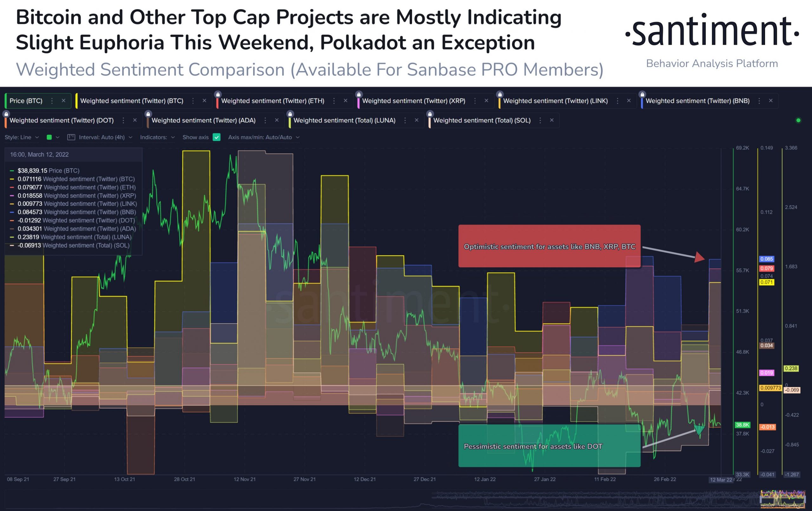The width and height of the screenshot is (812, 511).
Task: Open three-dot menu for XRP sentiment metric
Action: pyautogui.click(x=475, y=101)
